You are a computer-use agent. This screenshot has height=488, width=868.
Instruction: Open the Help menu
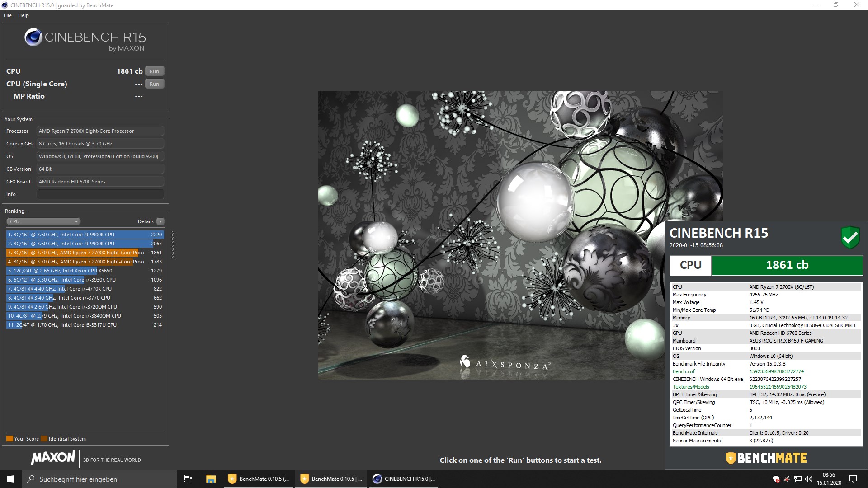[x=24, y=15]
